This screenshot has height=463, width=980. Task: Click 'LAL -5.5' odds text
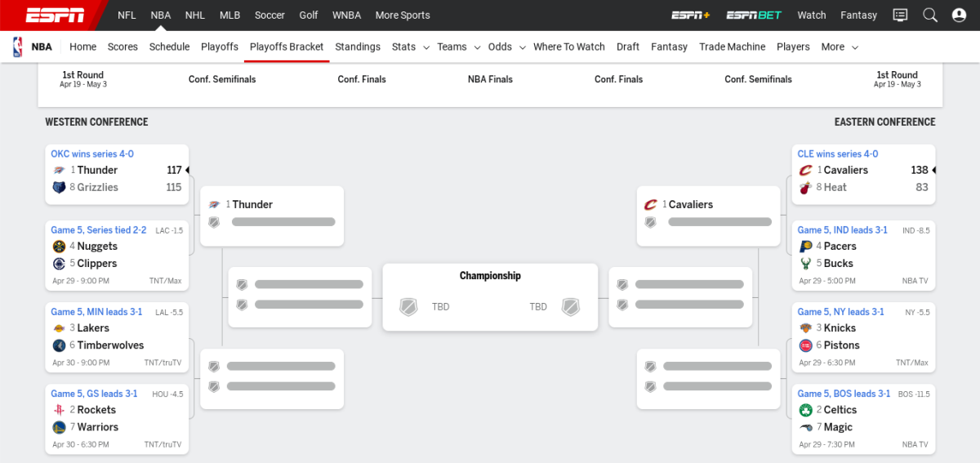pyautogui.click(x=167, y=312)
